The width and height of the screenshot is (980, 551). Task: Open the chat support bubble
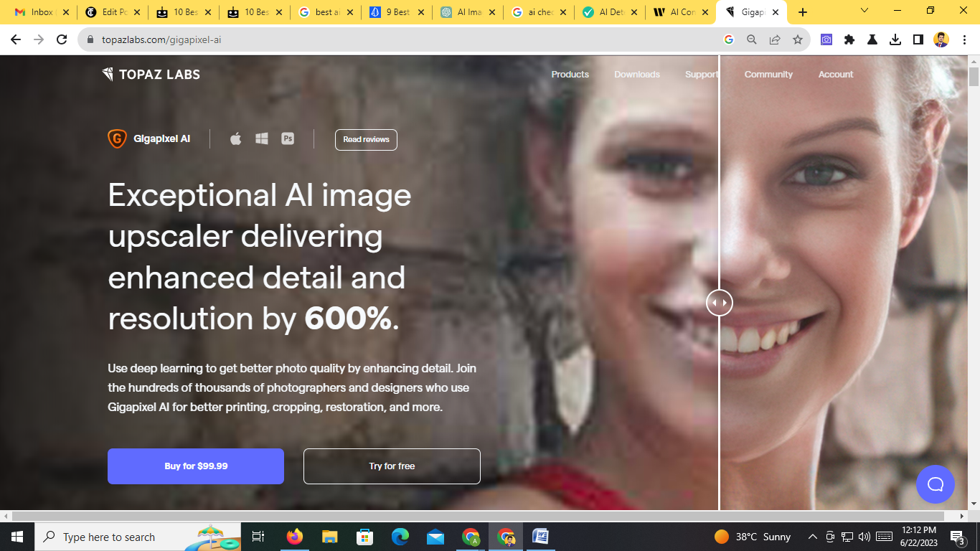935,484
